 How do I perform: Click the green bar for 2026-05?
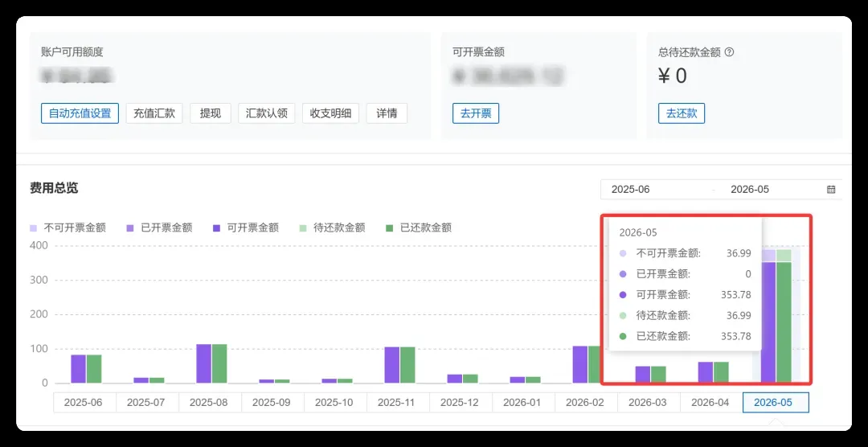click(784, 322)
